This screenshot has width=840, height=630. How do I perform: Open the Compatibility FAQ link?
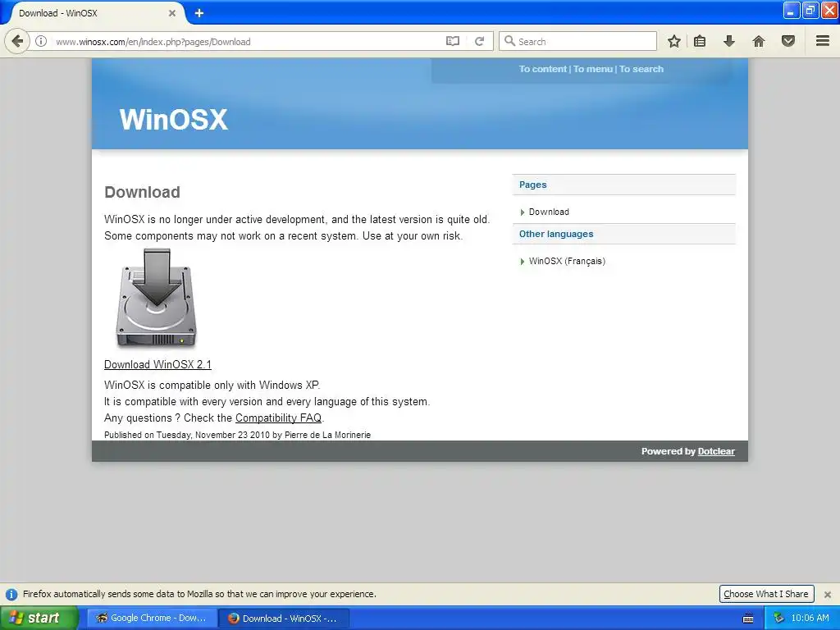click(278, 418)
